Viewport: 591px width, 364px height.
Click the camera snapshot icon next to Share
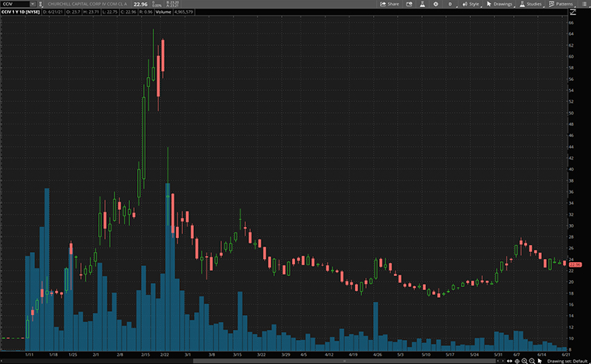pos(410,4)
